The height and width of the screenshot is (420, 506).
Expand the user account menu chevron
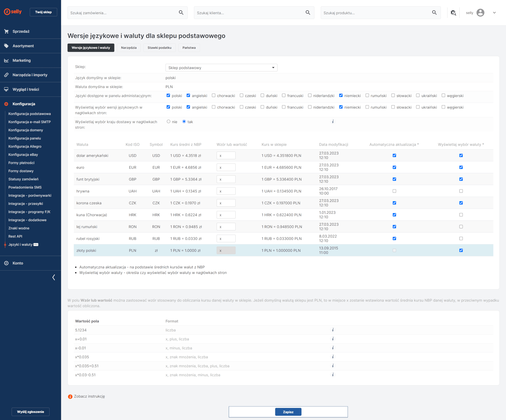coord(494,13)
